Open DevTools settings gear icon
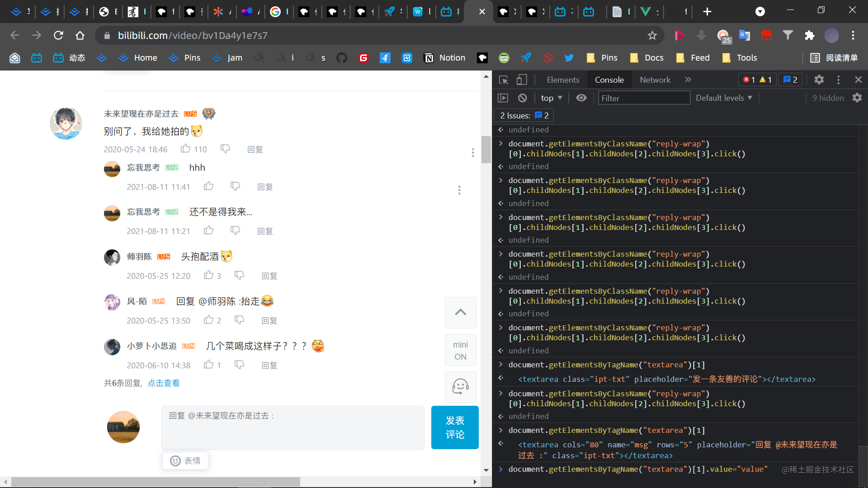 pos(819,80)
